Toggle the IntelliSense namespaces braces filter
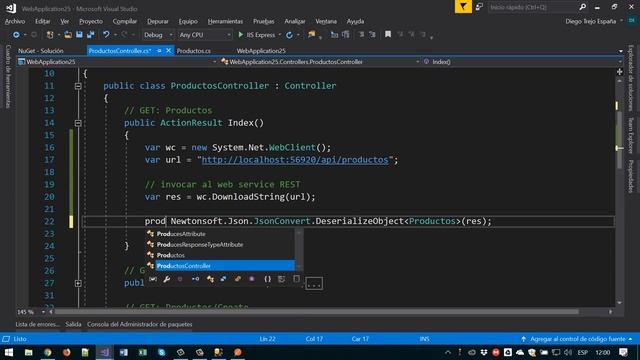 pos(267,279)
